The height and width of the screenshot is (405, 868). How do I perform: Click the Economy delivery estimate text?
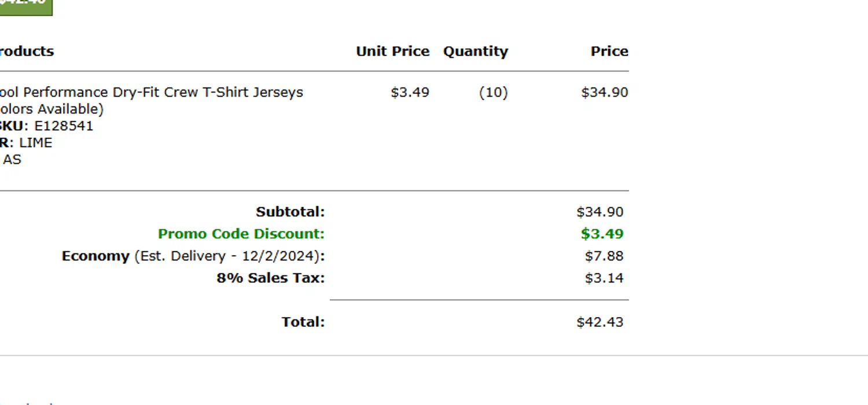[193, 256]
